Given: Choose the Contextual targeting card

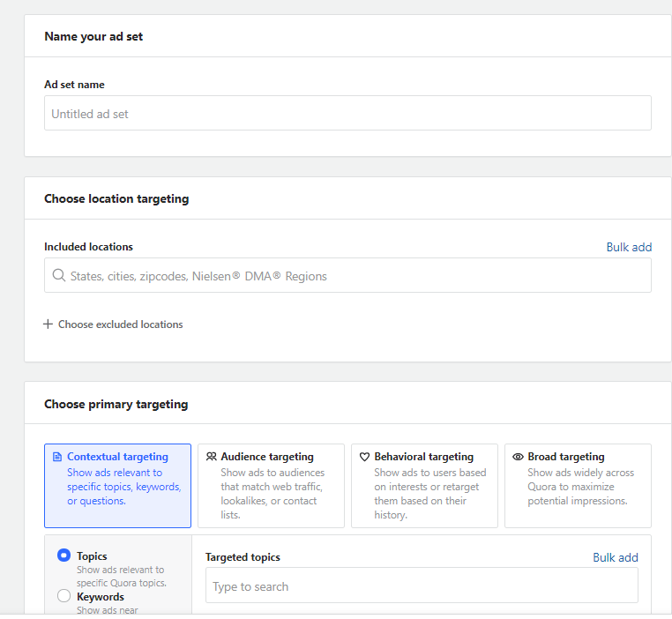Looking at the screenshot, I should pyautogui.click(x=118, y=486).
